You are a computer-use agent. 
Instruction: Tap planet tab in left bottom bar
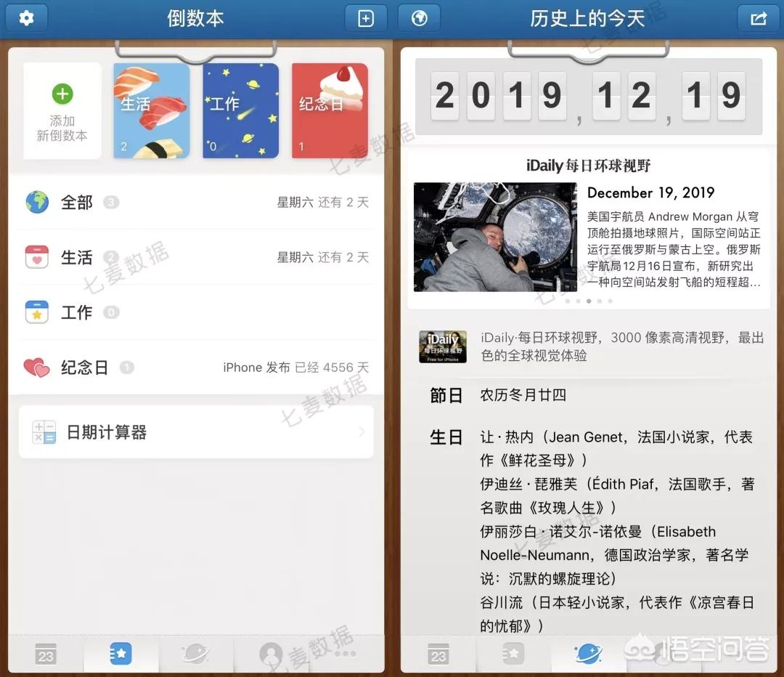pos(195,654)
